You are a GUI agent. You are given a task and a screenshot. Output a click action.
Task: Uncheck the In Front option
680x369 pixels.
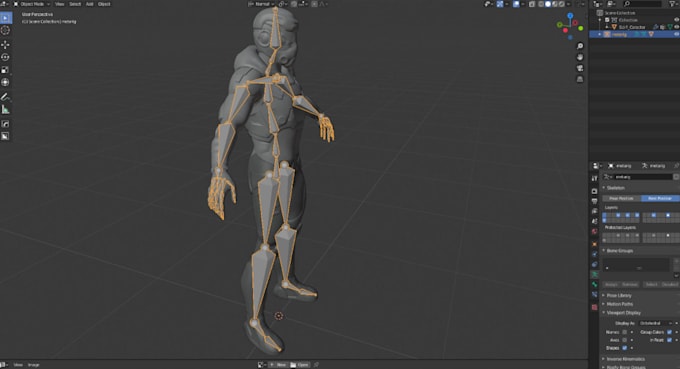click(x=669, y=340)
